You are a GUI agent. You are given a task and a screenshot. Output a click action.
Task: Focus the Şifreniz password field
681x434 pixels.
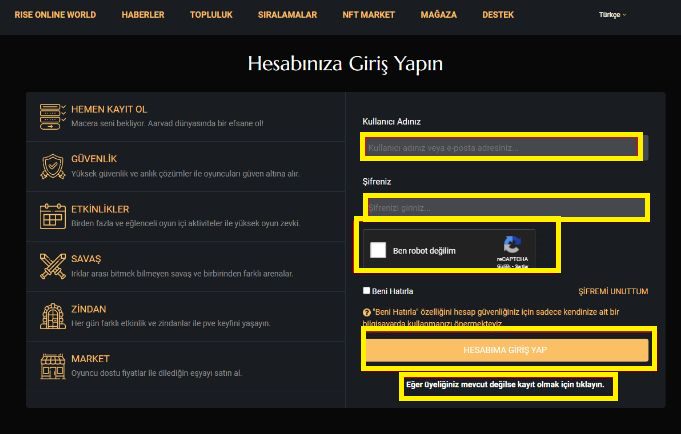pos(506,208)
